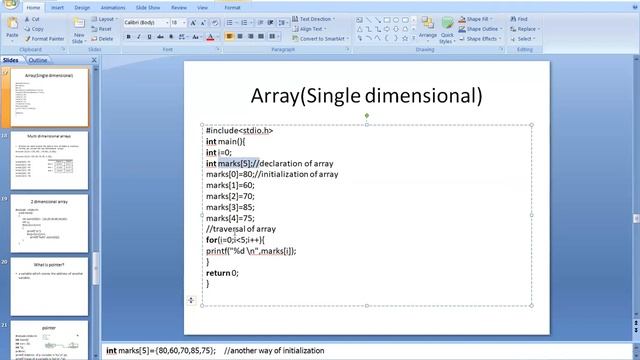Insert a New Slide
The image size is (640, 360).
[x=78, y=31]
